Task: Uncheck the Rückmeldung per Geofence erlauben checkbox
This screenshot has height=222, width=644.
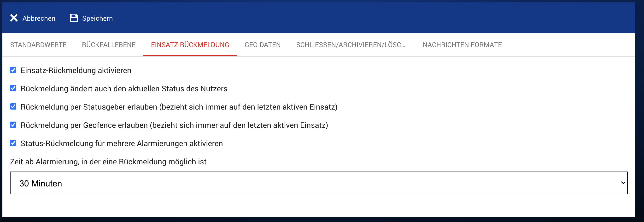Action: coord(13,125)
